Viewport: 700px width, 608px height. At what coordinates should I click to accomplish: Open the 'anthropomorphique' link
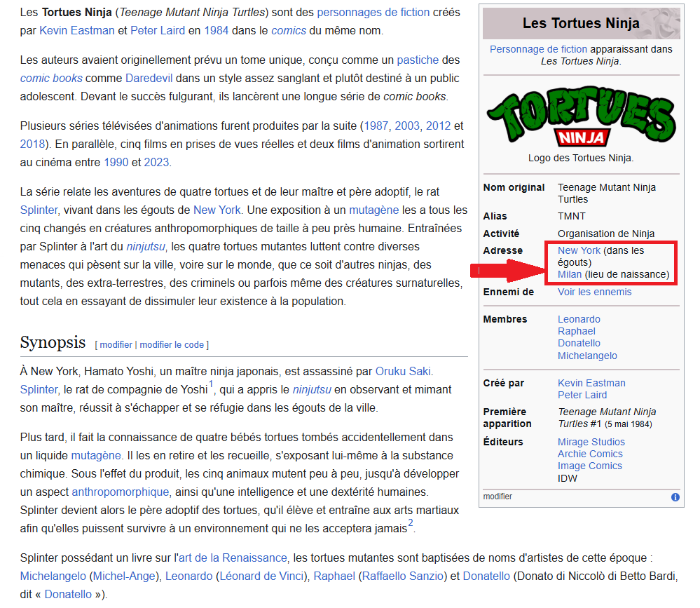[121, 492]
